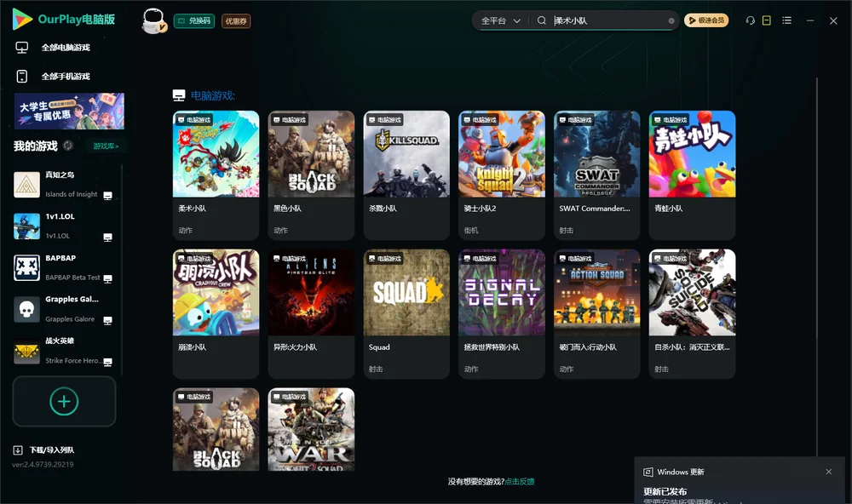This screenshot has height=504, width=852.
Task: Open 真知之岛 Islands of Insight in my games
Action: pyautogui.click(x=64, y=185)
